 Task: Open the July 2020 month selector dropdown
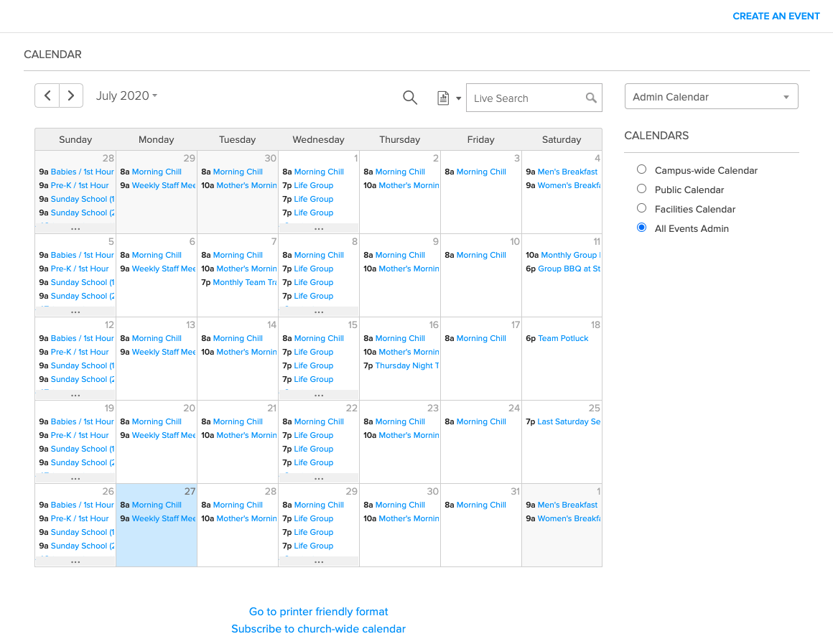[126, 95]
